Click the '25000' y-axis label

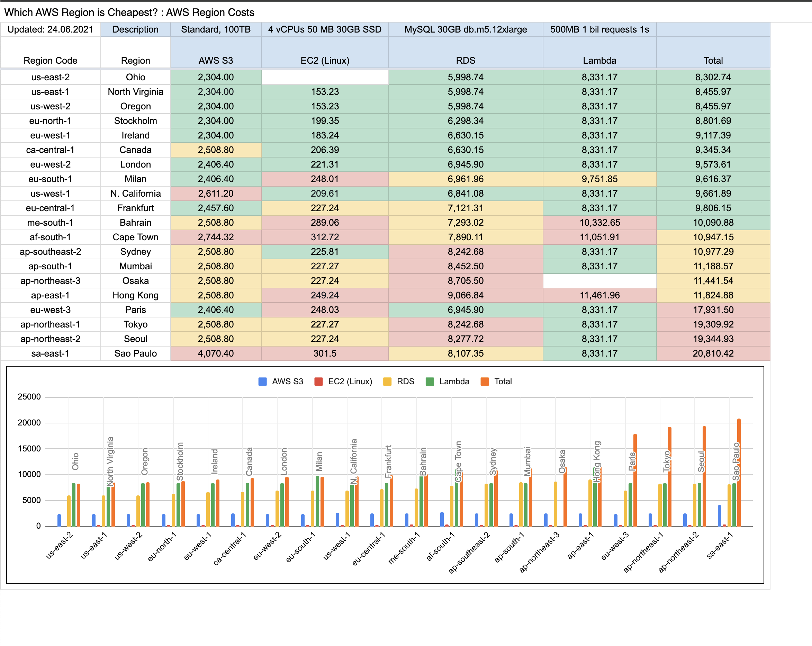pyautogui.click(x=29, y=397)
